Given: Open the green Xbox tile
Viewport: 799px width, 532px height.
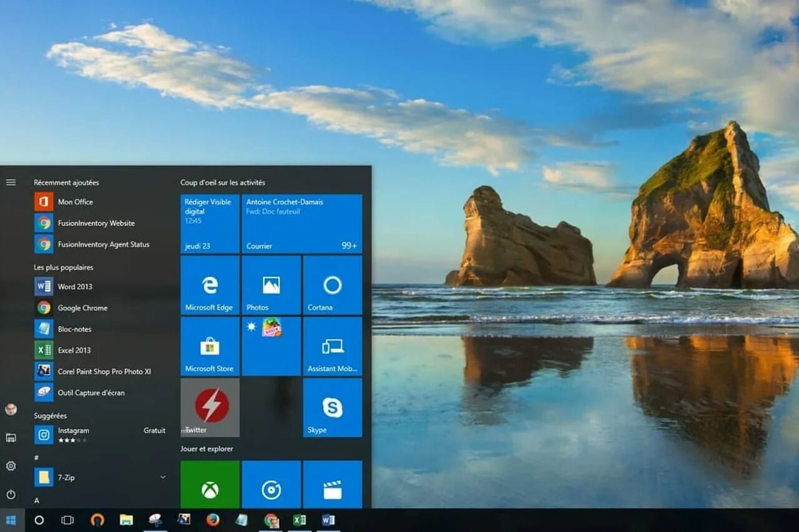Looking at the screenshot, I should coord(210,485).
